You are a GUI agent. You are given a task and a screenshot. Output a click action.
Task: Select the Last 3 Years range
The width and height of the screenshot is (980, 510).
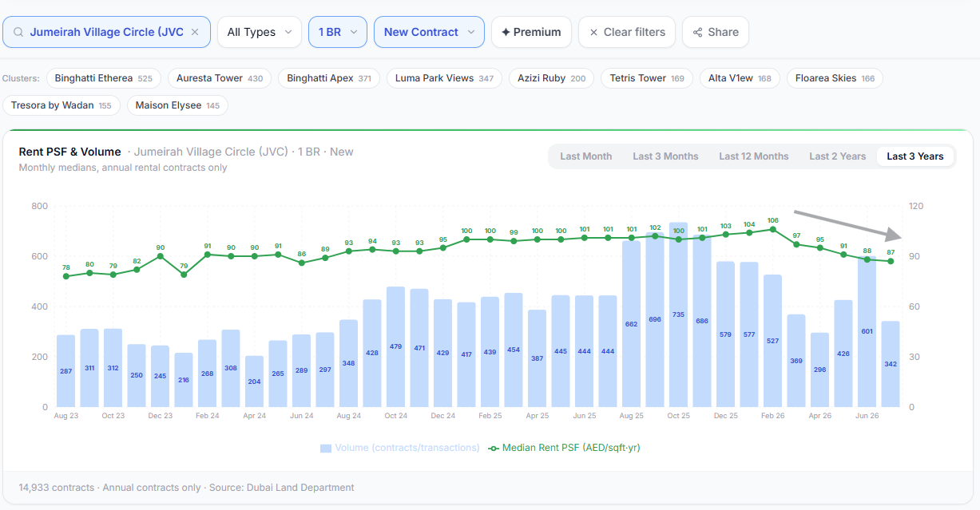coord(915,156)
